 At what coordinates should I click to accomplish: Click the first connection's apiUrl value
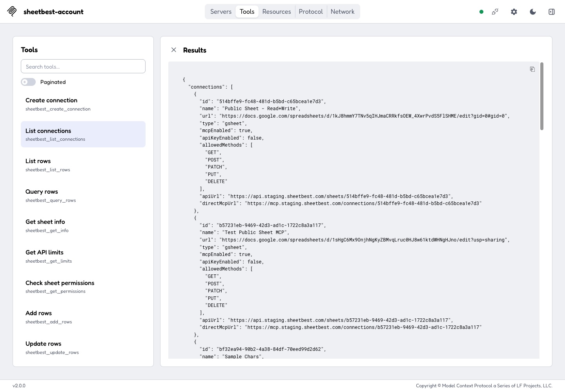click(339, 196)
